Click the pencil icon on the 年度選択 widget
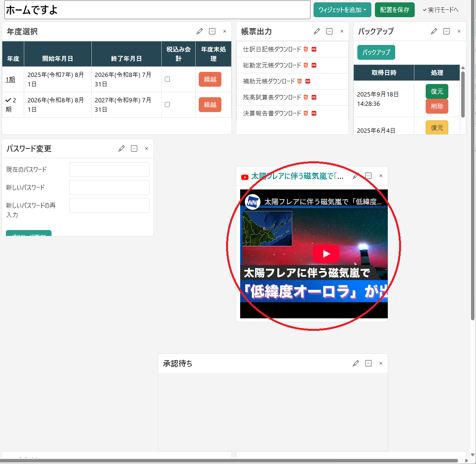Image resolution: width=476 pixels, height=464 pixels. 200,31
